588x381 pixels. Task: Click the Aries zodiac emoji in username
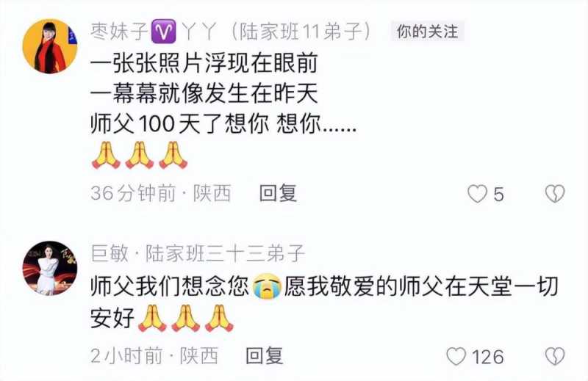point(163,32)
